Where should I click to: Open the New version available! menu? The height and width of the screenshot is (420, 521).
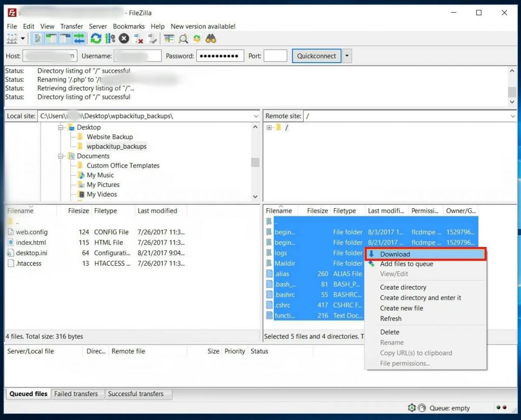coord(203,26)
